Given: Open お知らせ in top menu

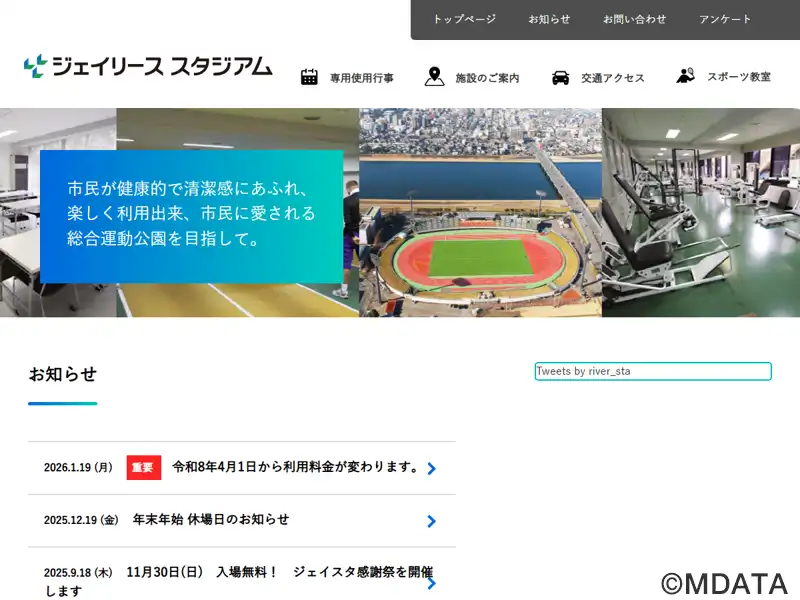Looking at the screenshot, I should point(549,19).
